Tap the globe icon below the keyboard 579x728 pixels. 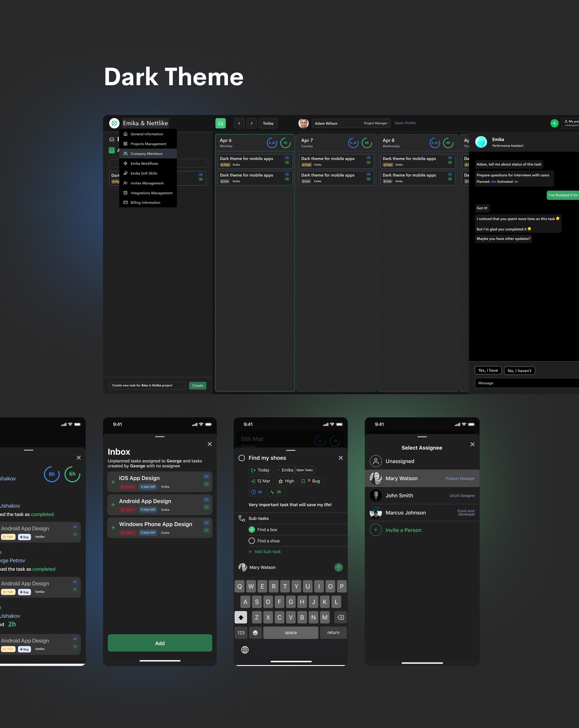point(245,650)
